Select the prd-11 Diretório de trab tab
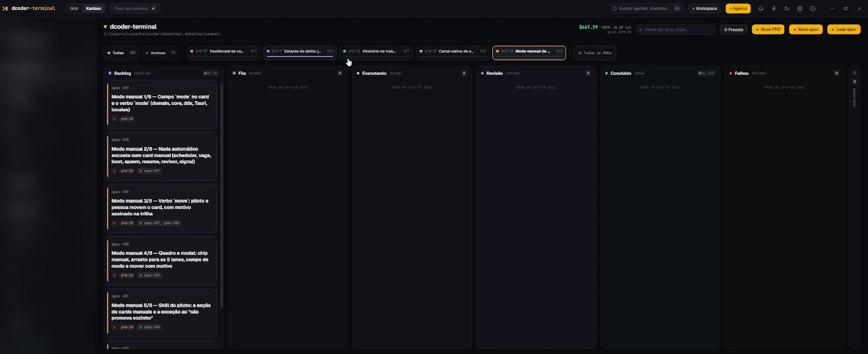868x354 pixels. (x=376, y=53)
